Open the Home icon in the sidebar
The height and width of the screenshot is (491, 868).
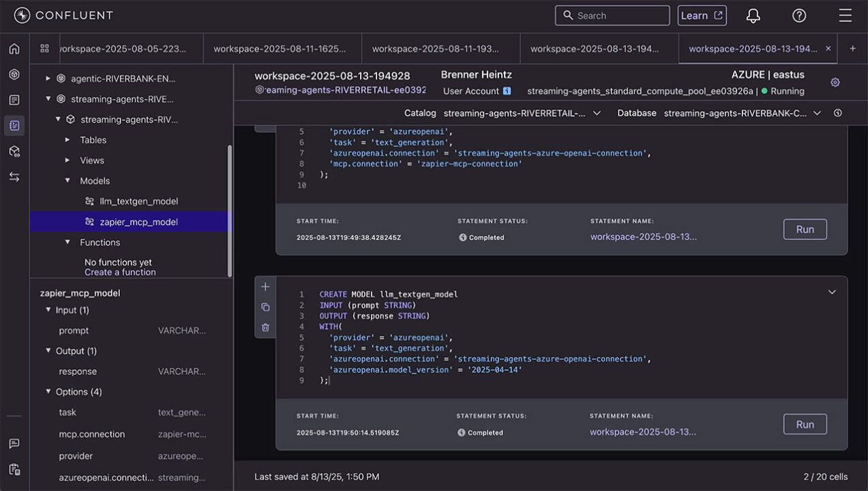pyautogui.click(x=14, y=48)
